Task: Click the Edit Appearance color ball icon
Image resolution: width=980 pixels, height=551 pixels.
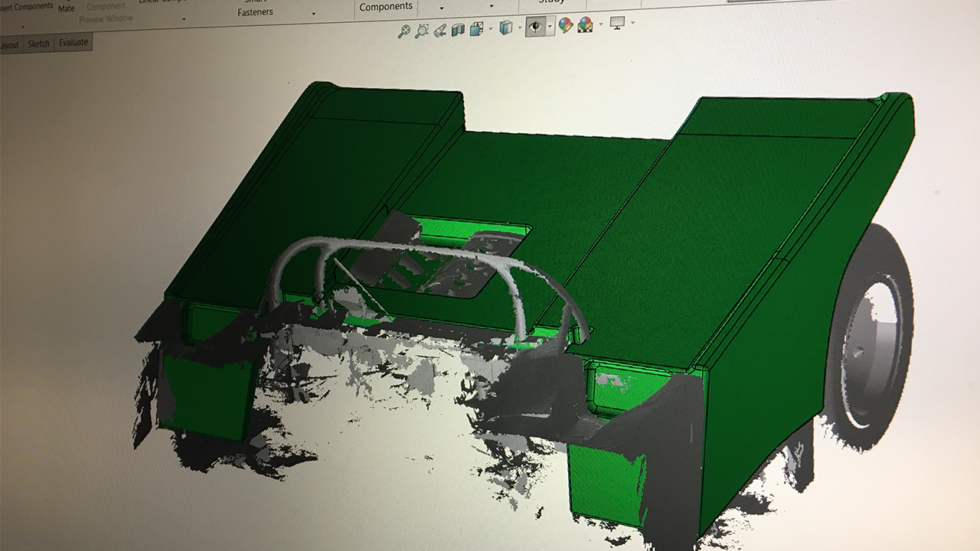Action: click(x=566, y=26)
